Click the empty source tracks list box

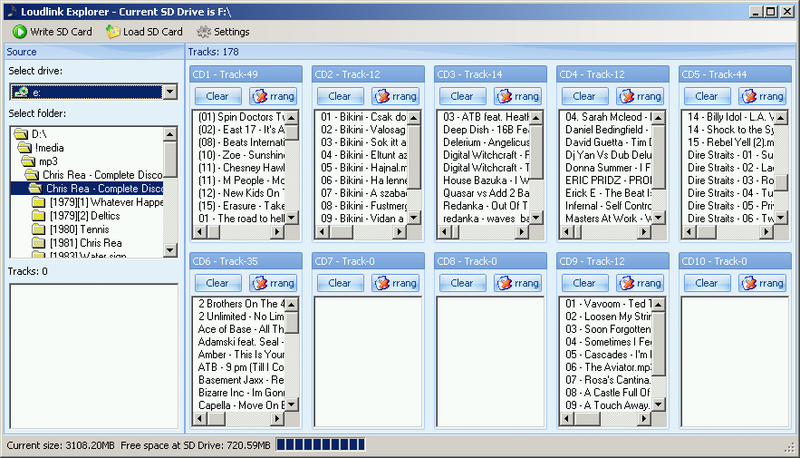click(94, 356)
